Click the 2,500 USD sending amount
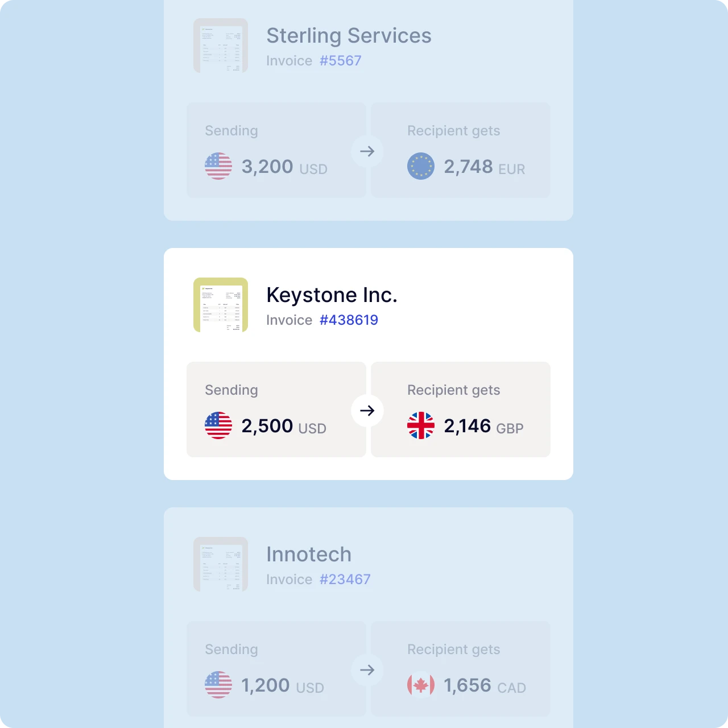Viewport: 728px width, 728px height. point(283,426)
